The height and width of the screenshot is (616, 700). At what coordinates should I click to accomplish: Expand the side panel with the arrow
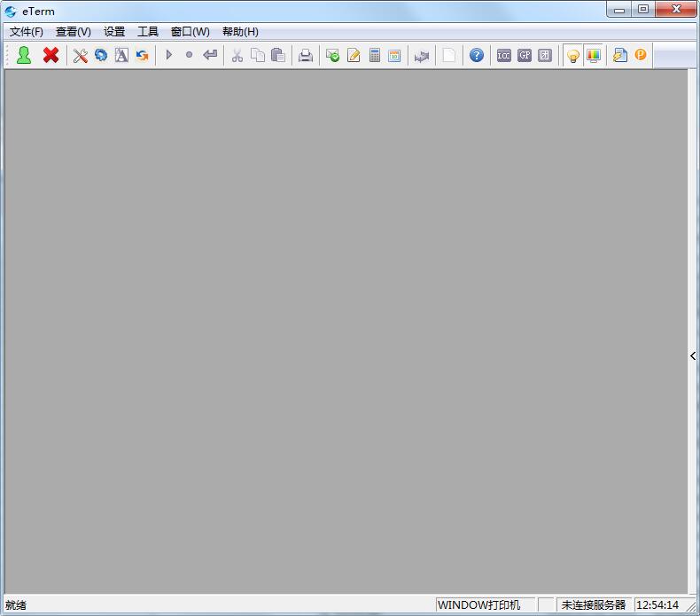693,355
